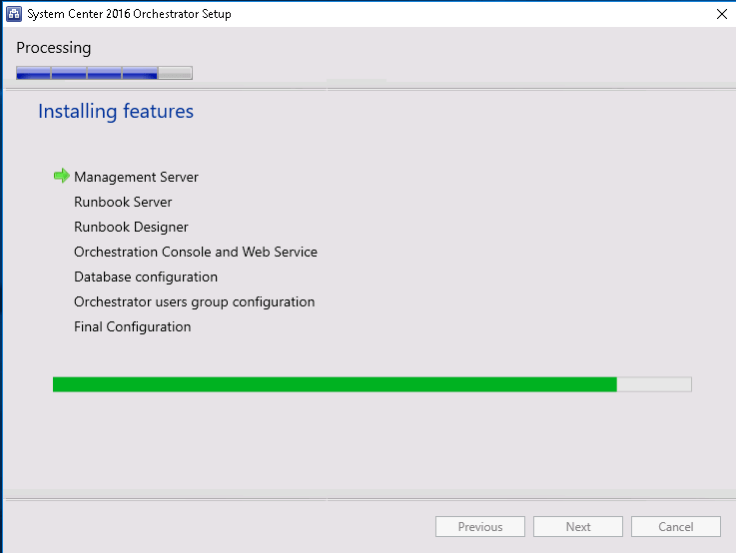Select the Management Server feature label
Screen dimensions: 736x553
136,177
